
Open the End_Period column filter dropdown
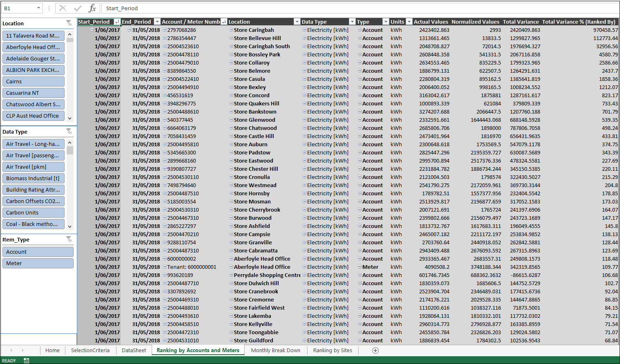pyautogui.click(x=157, y=22)
